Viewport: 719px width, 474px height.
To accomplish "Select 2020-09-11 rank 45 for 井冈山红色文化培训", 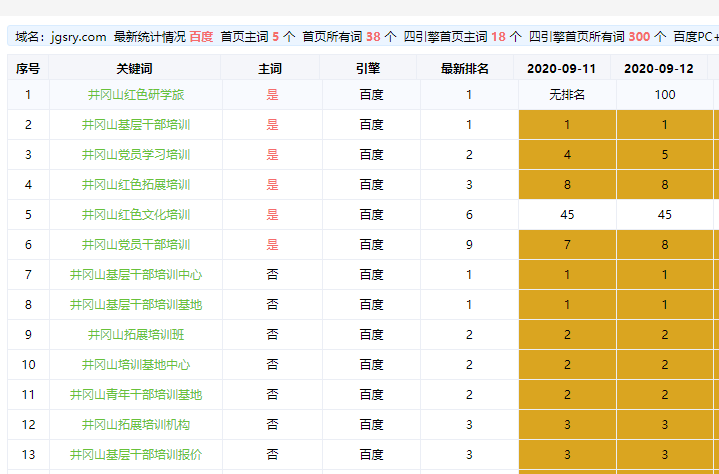I will [x=567, y=215].
